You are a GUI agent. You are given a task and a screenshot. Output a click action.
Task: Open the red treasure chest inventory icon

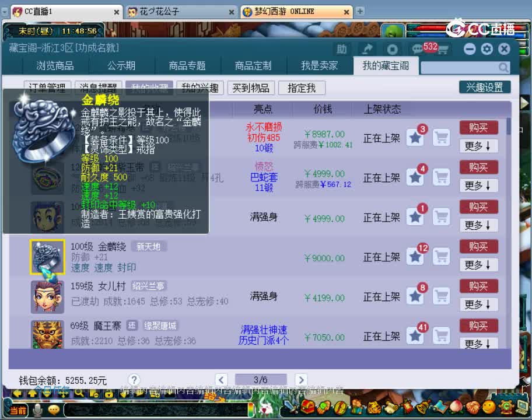click(x=307, y=407)
